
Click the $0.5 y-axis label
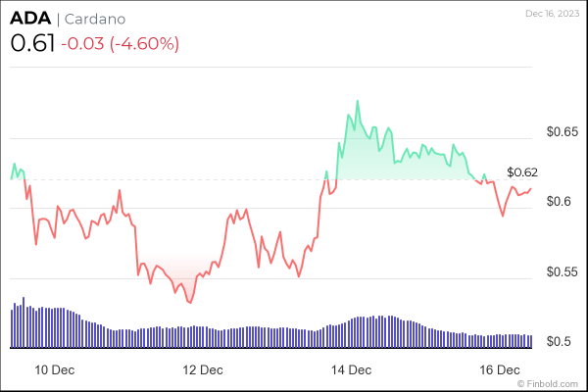tap(559, 342)
